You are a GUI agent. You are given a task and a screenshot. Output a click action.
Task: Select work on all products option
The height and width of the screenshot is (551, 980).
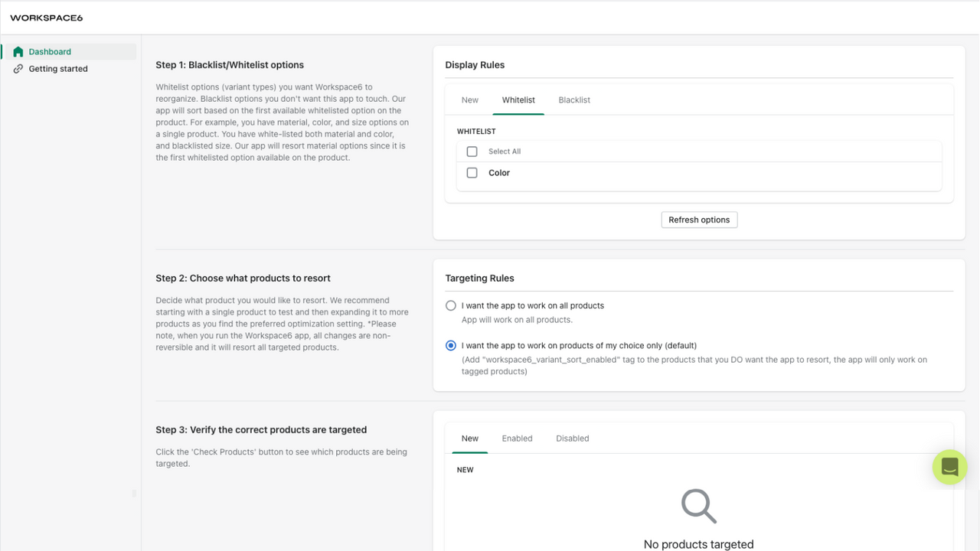(x=451, y=305)
